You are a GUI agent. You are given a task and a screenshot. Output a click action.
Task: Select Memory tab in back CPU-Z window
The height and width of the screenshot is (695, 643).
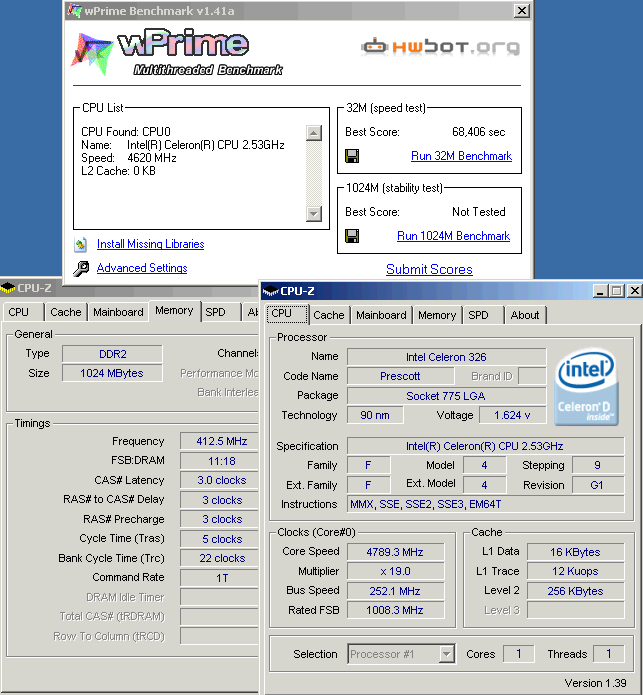[174, 311]
